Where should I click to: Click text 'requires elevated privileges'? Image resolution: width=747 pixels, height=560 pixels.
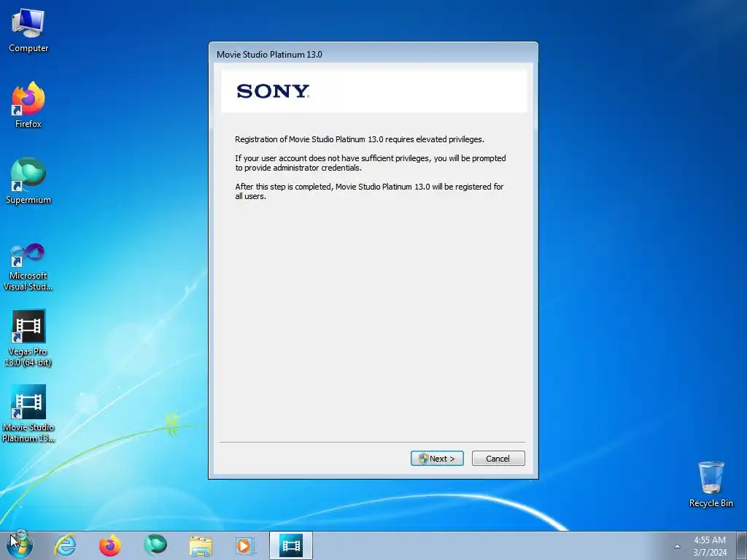pyautogui.click(x=435, y=139)
